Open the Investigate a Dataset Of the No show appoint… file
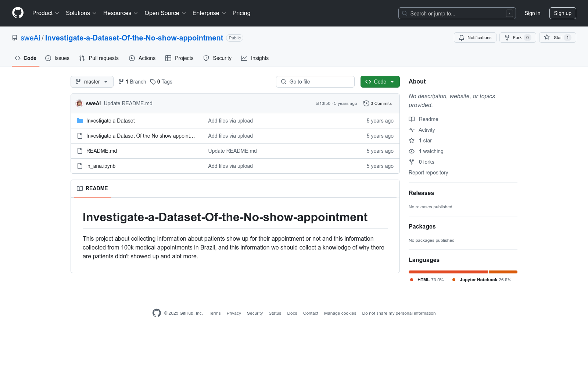 click(x=141, y=136)
